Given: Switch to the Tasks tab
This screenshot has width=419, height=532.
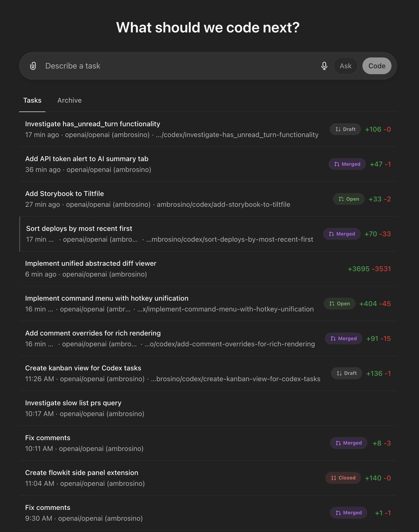Looking at the screenshot, I should [32, 100].
